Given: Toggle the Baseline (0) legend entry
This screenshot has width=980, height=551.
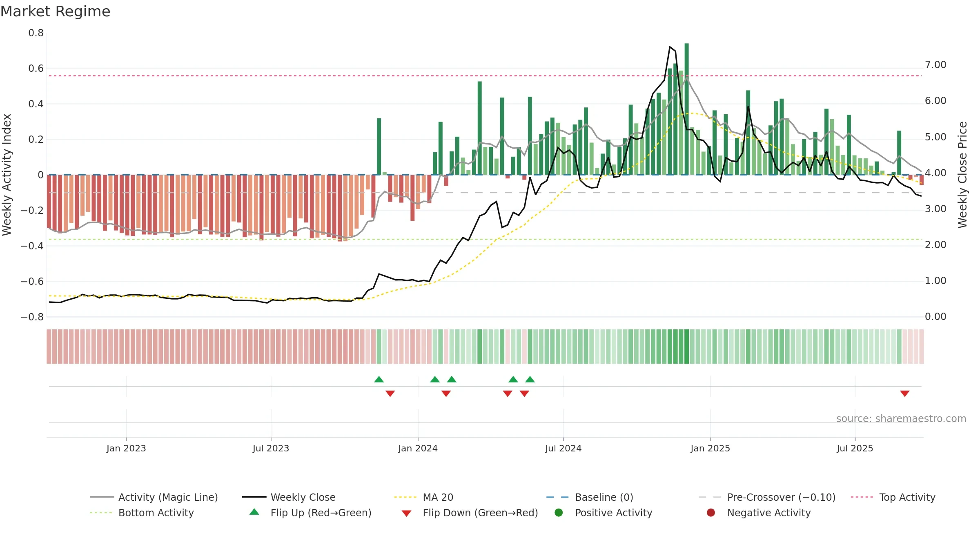Looking at the screenshot, I should click(590, 497).
